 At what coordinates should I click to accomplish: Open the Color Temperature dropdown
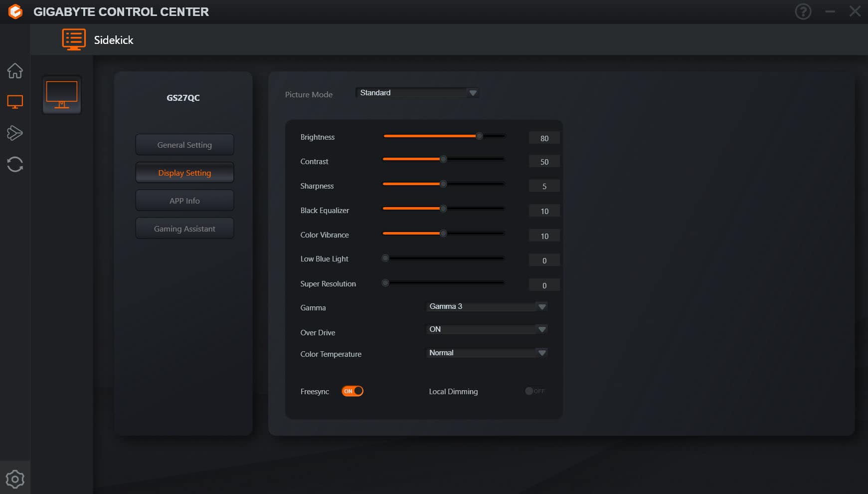(x=486, y=353)
